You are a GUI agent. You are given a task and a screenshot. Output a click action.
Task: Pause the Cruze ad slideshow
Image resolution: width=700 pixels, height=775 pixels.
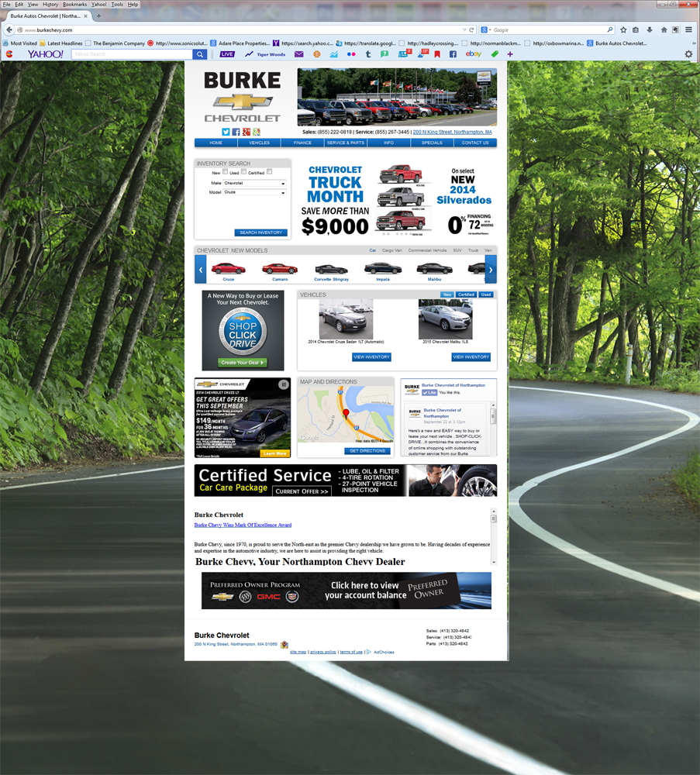[283, 384]
